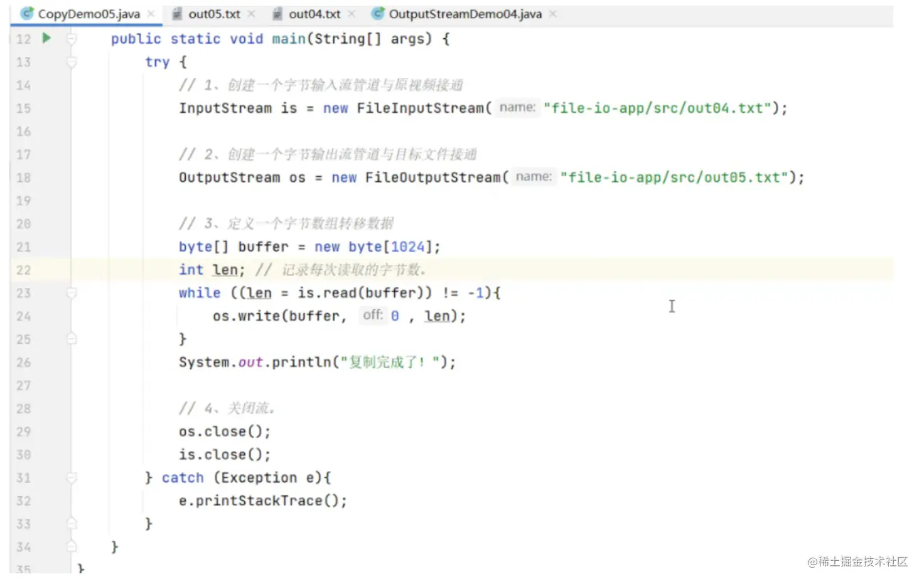Click the "len" variable declaration on line 22
This screenshot has height=584, width=924.
pos(225,270)
